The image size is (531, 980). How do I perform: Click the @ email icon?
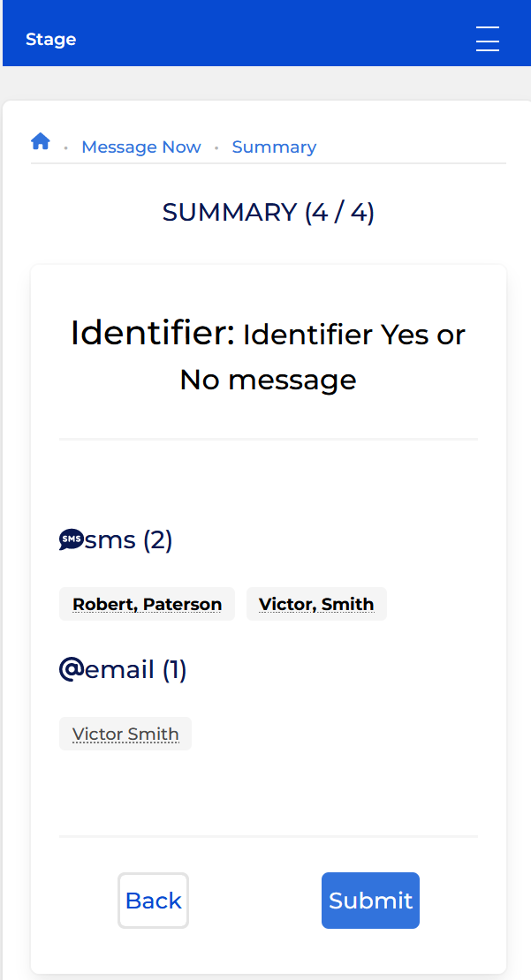(x=72, y=669)
